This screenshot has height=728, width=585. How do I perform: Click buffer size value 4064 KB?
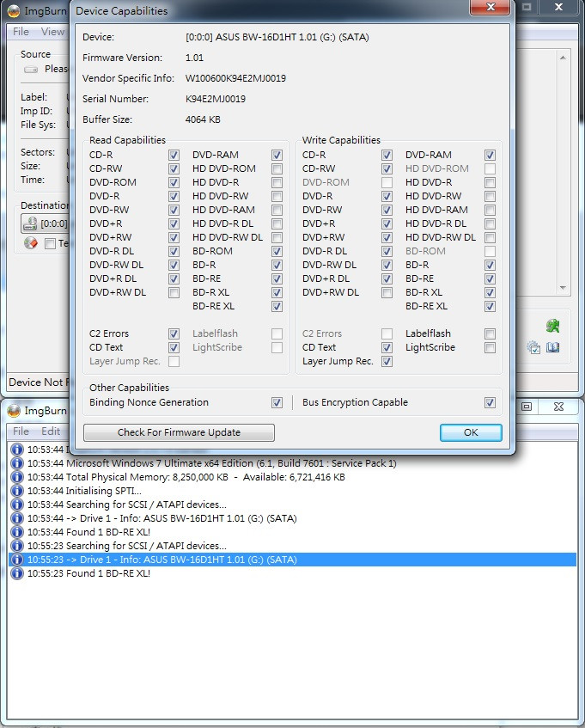(203, 119)
